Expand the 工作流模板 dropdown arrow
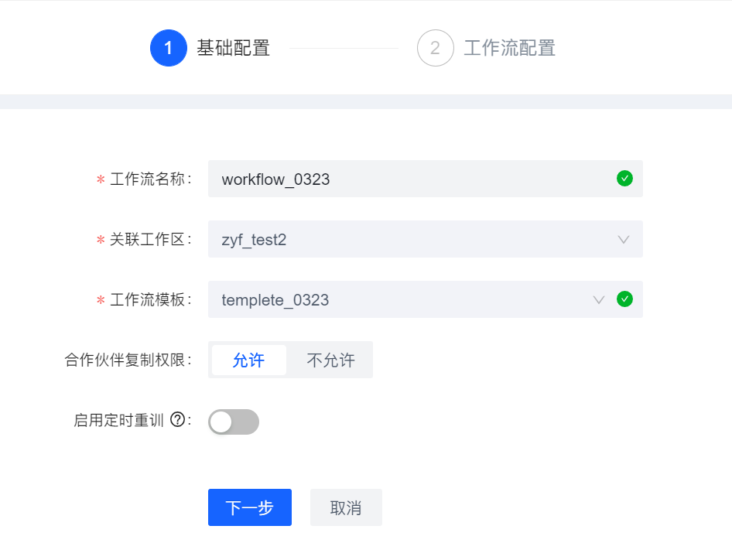The height and width of the screenshot is (560, 732). click(599, 299)
